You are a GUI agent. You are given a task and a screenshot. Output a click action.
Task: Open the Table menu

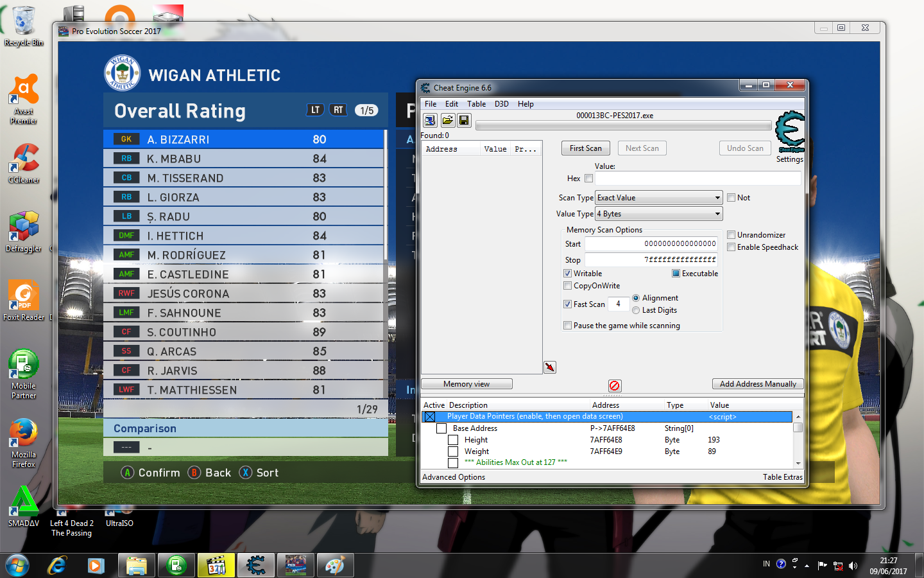(476, 103)
